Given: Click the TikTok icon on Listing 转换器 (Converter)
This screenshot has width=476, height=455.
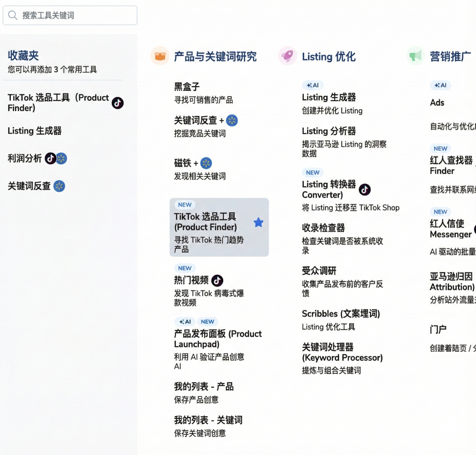Looking at the screenshot, I should pyautogui.click(x=365, y=190).
